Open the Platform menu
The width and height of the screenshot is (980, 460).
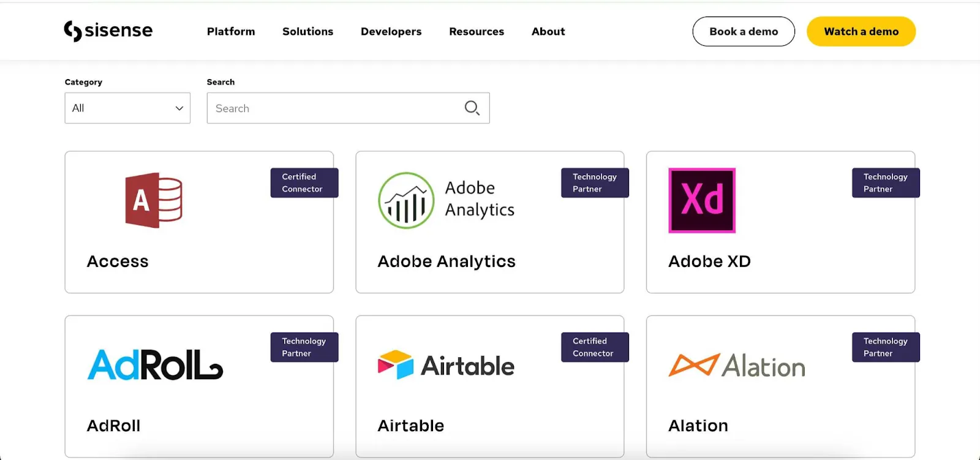point(231,31)
